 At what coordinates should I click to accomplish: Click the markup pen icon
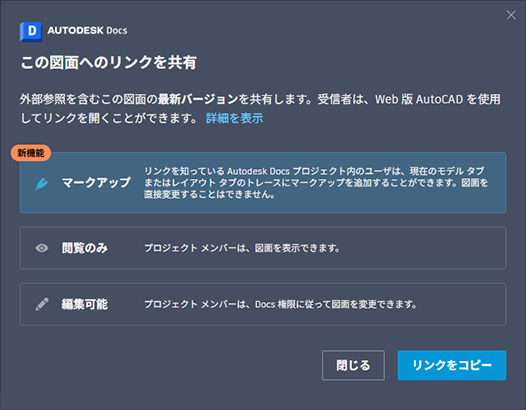tap(42, 184)
